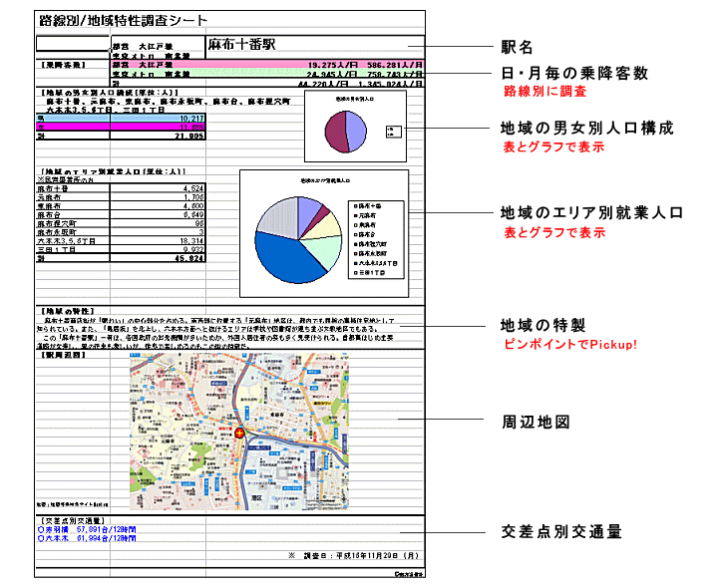Select the 地域の男女別人口構成 table heading
The image size is (718, 588).
[x=109, y=93]
